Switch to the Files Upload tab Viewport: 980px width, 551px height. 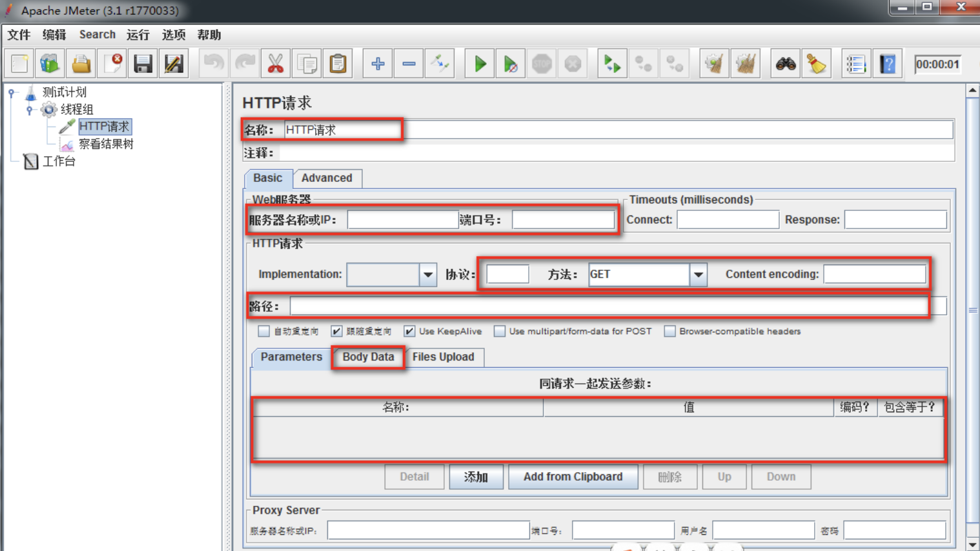444,357
